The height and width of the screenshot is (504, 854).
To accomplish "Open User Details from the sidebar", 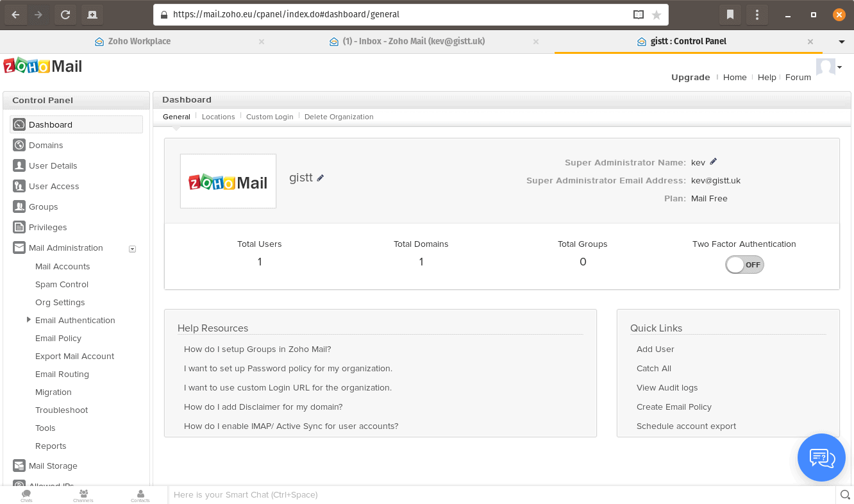I will pyautogui.click(x=19, y=165).
